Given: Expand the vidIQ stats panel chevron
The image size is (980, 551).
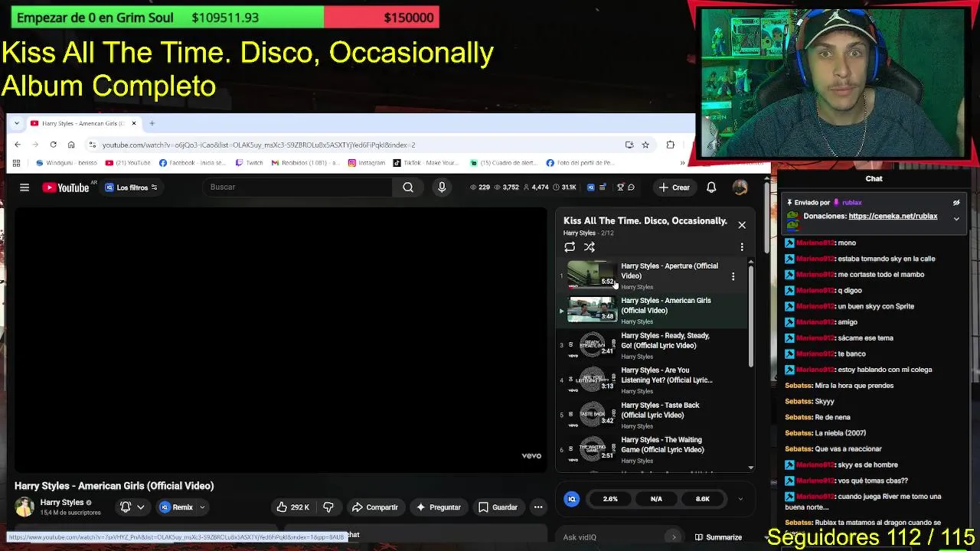Looking at the screenshot, I should click(740, 499).
